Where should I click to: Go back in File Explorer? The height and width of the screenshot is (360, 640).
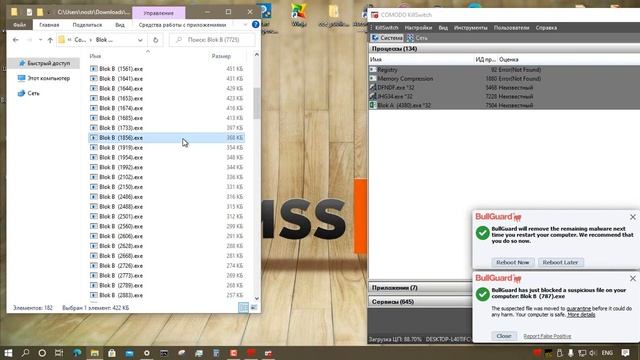click(x=16, y=40)
